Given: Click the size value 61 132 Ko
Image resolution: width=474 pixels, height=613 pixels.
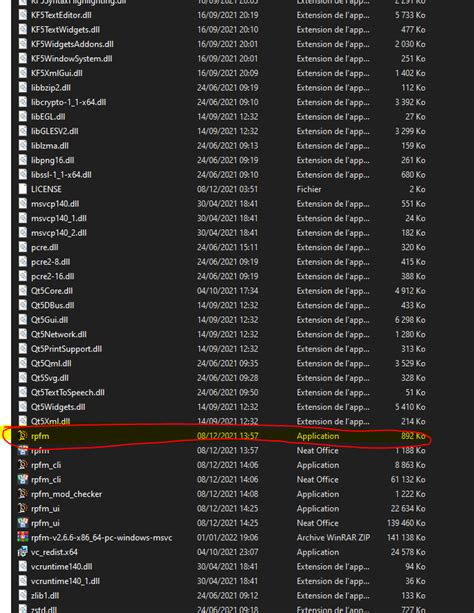Looking at the screenshot, I should pyautogui.click(x=408, y=479).
